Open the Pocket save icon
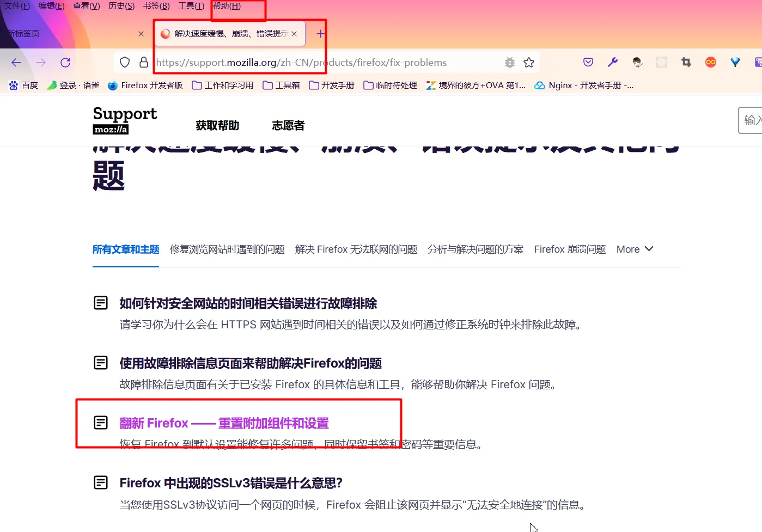The height and width of the screenshot is (532, 762). [588, 62]
